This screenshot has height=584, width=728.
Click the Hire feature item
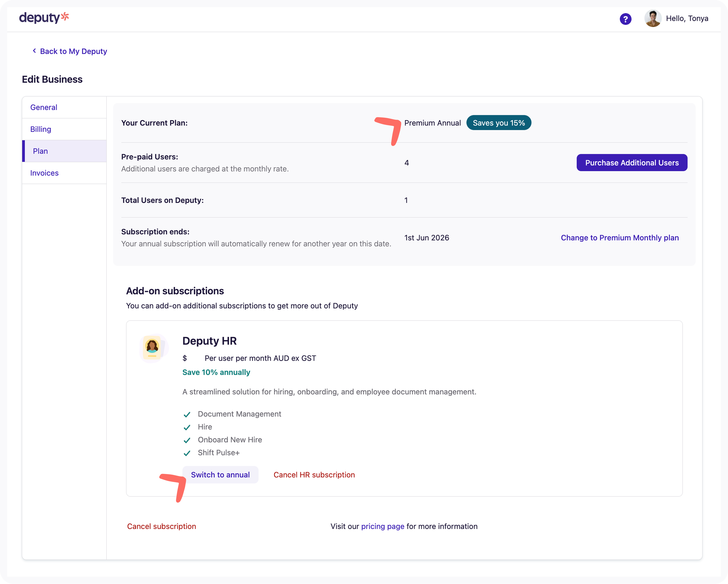click(x=205, y=427)
